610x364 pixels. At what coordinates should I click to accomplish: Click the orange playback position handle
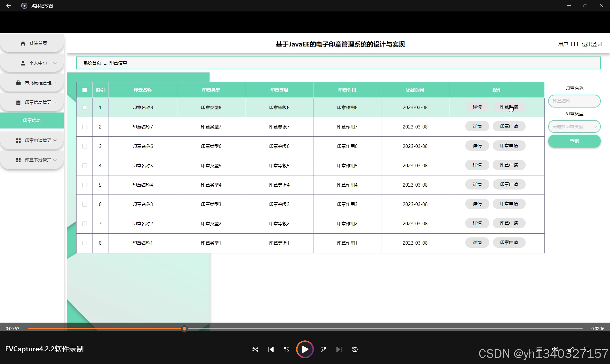click(x=185, y=328)
